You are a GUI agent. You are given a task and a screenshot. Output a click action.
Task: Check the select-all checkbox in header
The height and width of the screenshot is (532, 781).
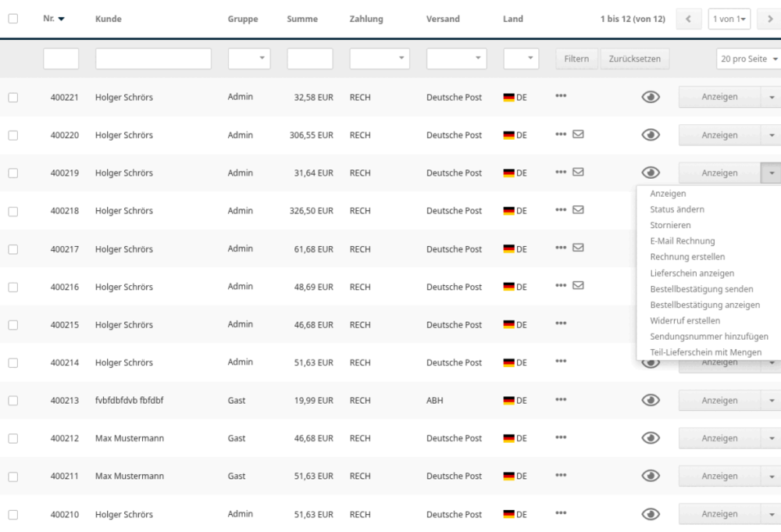coord(13,19)
